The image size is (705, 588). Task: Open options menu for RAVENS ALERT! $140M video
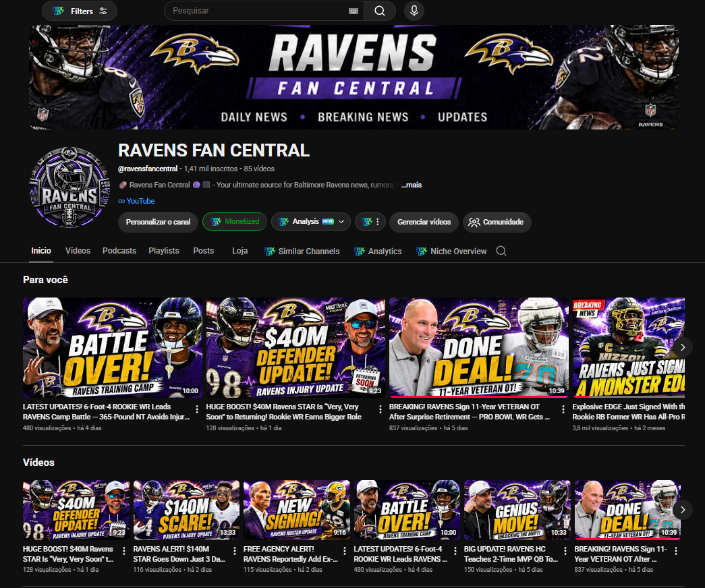[234, 551]
